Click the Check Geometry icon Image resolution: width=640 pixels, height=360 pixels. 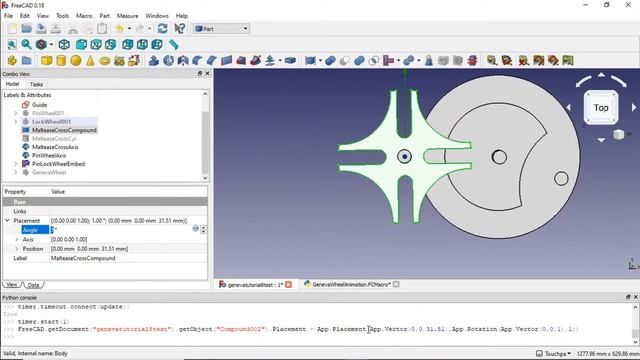429,61
